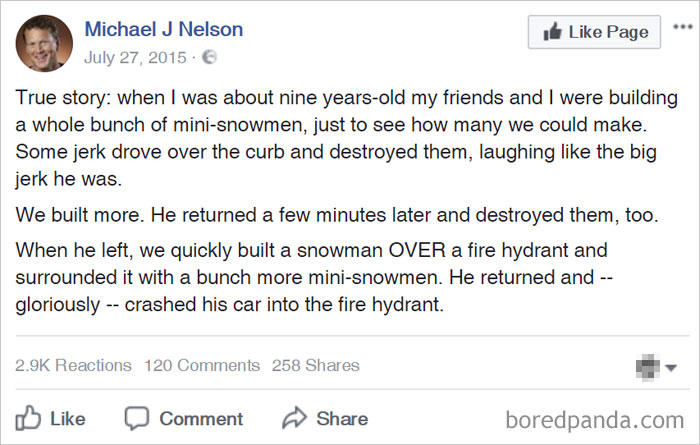Click the Like label under the post
The width and height of the screenshot is (700, 445).
tap(67, 418)
